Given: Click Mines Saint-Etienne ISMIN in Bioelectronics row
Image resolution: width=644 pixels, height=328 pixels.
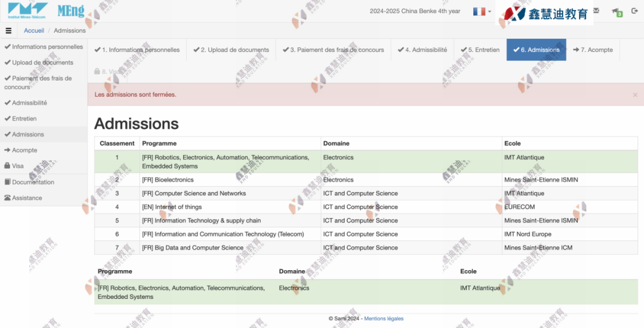Looking at the screenshot, I should click(x=569, y=180).
